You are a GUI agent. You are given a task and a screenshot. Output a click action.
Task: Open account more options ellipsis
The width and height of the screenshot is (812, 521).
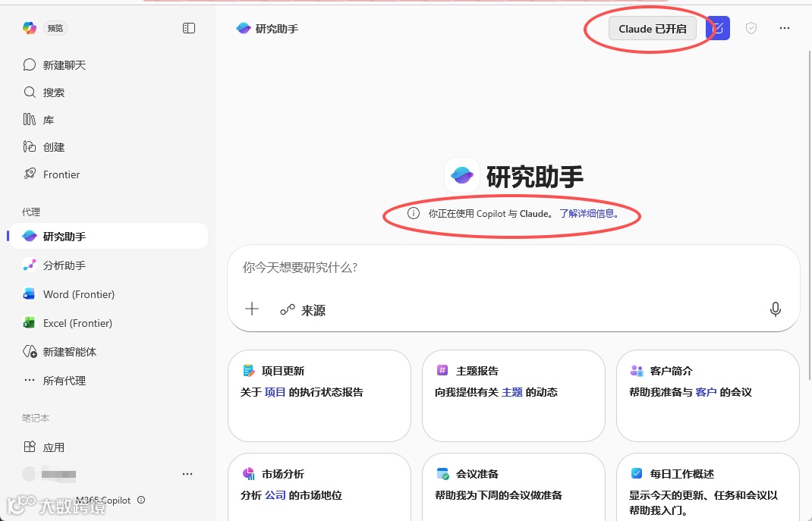187,473
